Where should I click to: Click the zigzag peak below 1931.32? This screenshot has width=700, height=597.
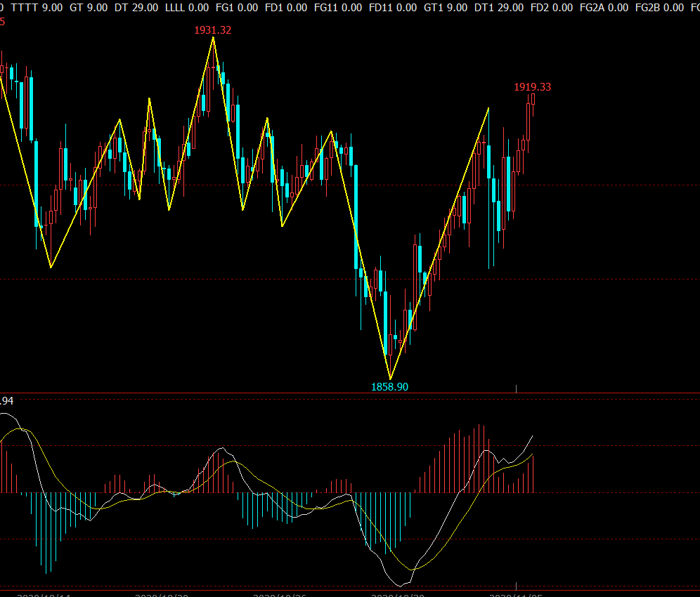click(x=213, y=38)
